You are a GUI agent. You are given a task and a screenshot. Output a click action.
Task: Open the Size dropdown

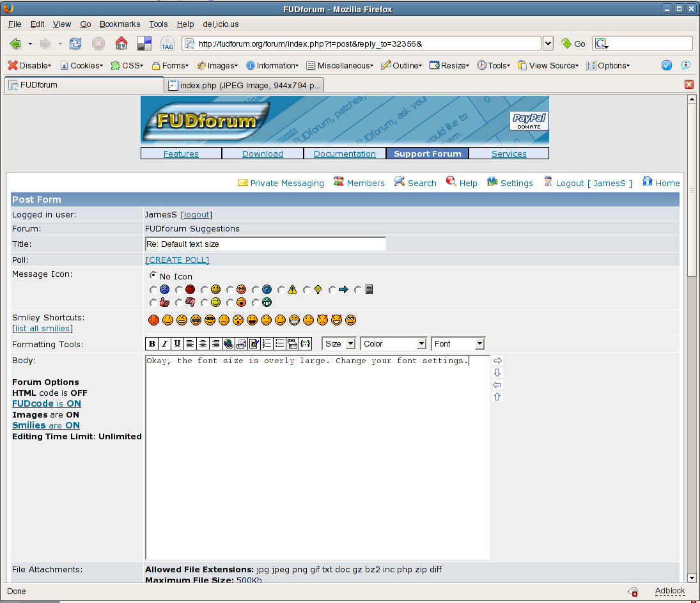point(338,343)
